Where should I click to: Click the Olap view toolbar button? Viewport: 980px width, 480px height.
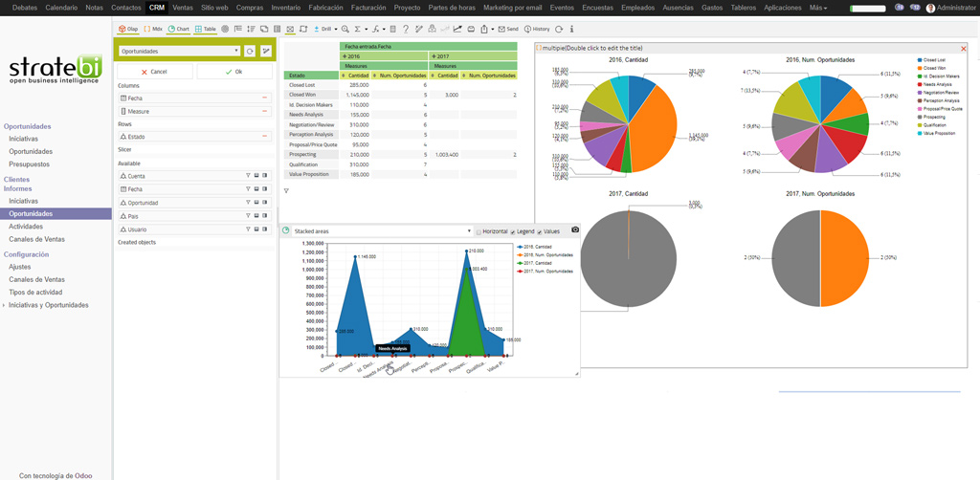pos(127,29)
